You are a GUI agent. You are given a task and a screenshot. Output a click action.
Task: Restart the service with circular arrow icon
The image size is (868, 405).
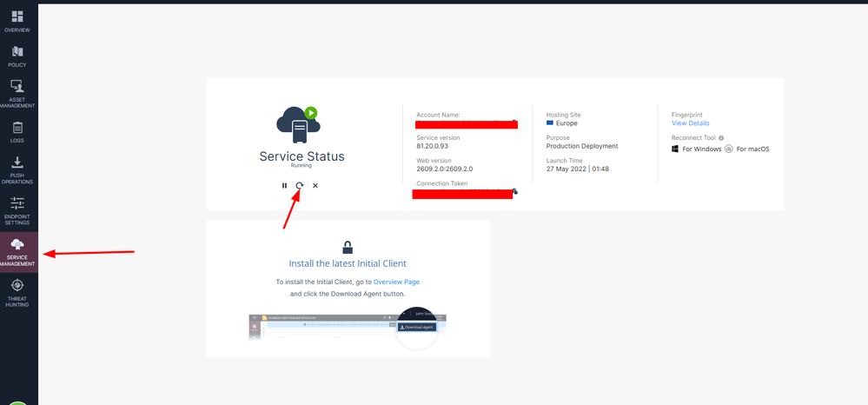click(300, 186)
